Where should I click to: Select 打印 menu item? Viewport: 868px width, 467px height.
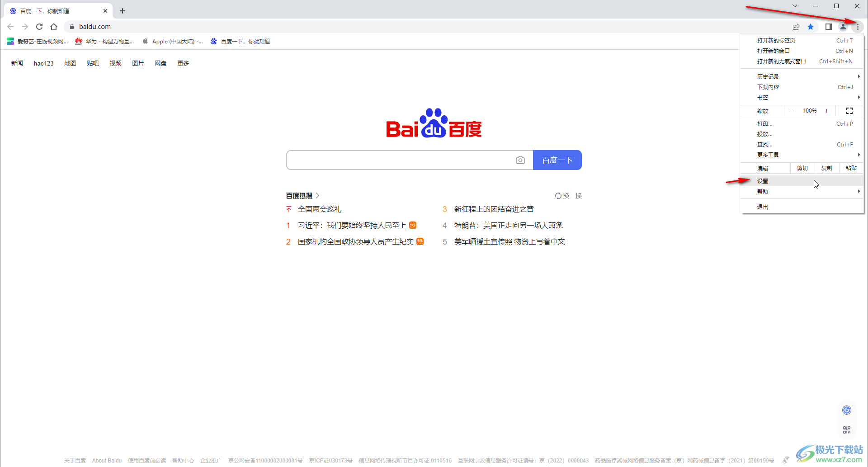point(802,124)
